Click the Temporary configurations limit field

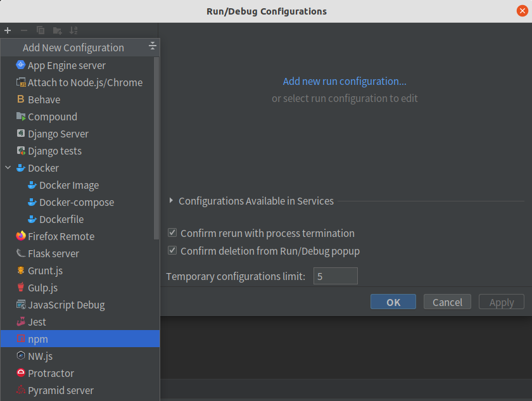336,276
